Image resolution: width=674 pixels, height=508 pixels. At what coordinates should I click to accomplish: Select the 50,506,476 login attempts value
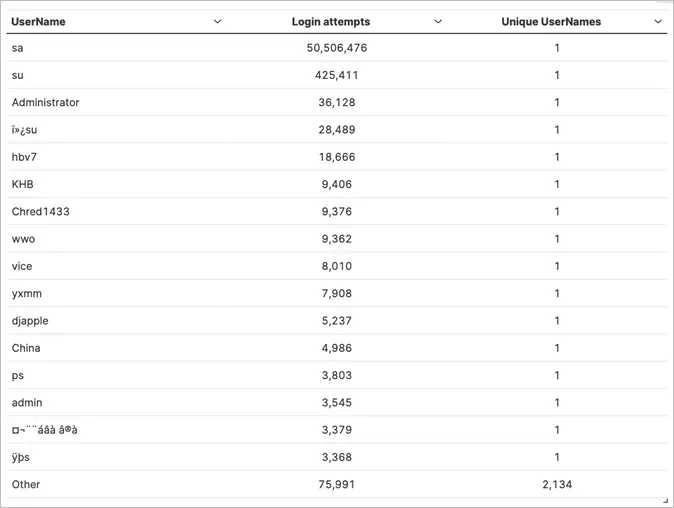click(x=337, y=48)
